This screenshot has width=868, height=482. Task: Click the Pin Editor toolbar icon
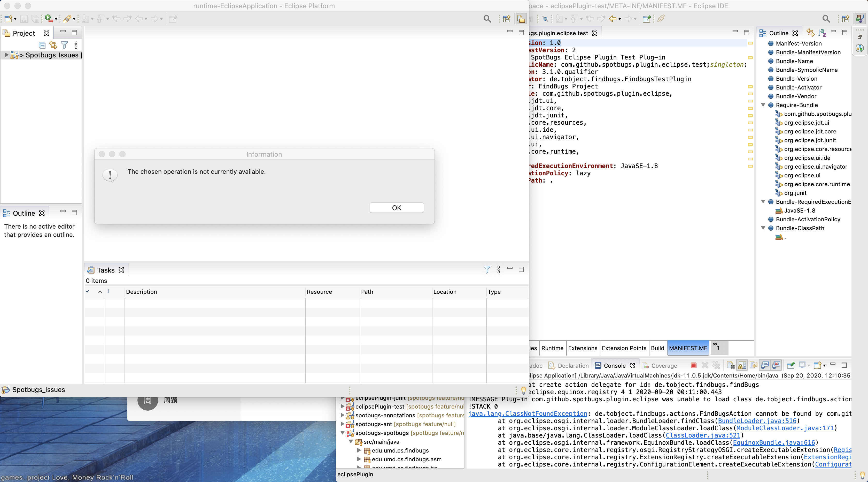pyautogui.click(x=173, y=19)
